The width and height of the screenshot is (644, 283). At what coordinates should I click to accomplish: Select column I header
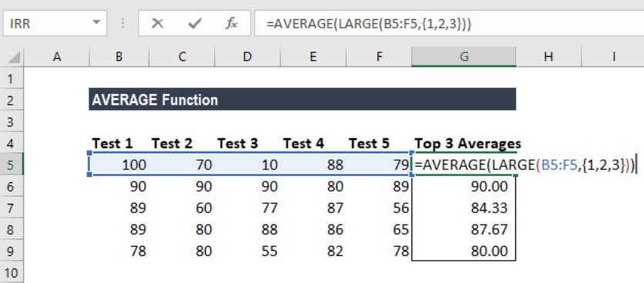[612, 57]
